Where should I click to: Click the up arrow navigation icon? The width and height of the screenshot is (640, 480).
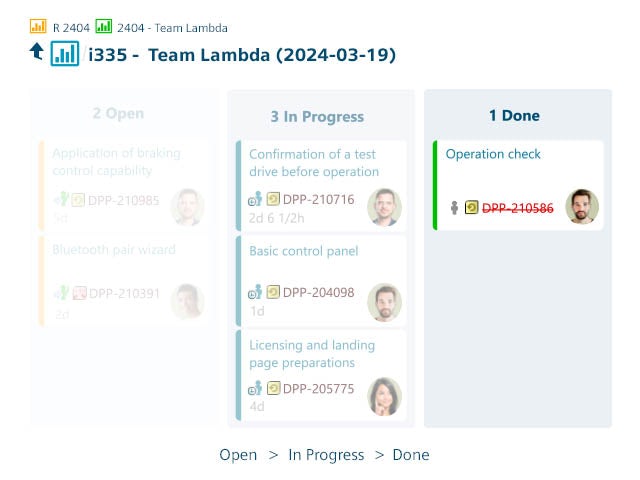(37, 51)
